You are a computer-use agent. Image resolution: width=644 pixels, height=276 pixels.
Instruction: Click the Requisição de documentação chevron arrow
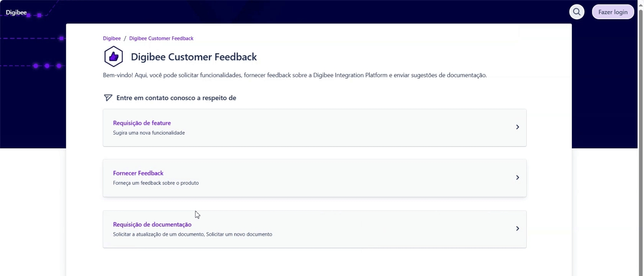[517, 228]
